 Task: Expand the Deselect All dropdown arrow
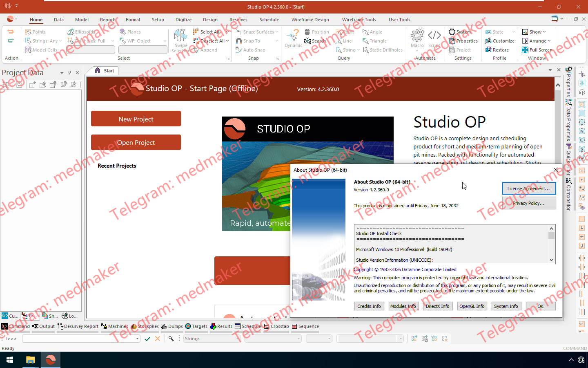tap(227, 41)
